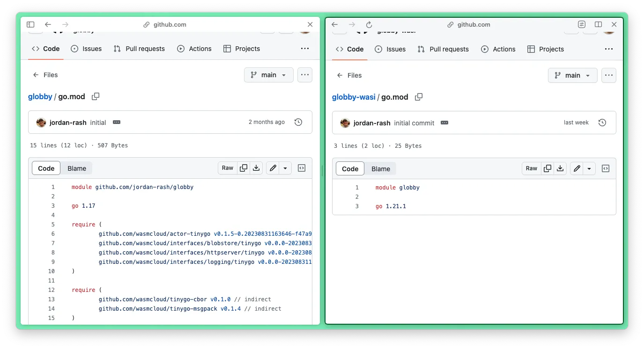Screen dimensions: 644x349
Task: Open globby-wasi repository breadcrumb link
Action: click(x=354, y=97)
